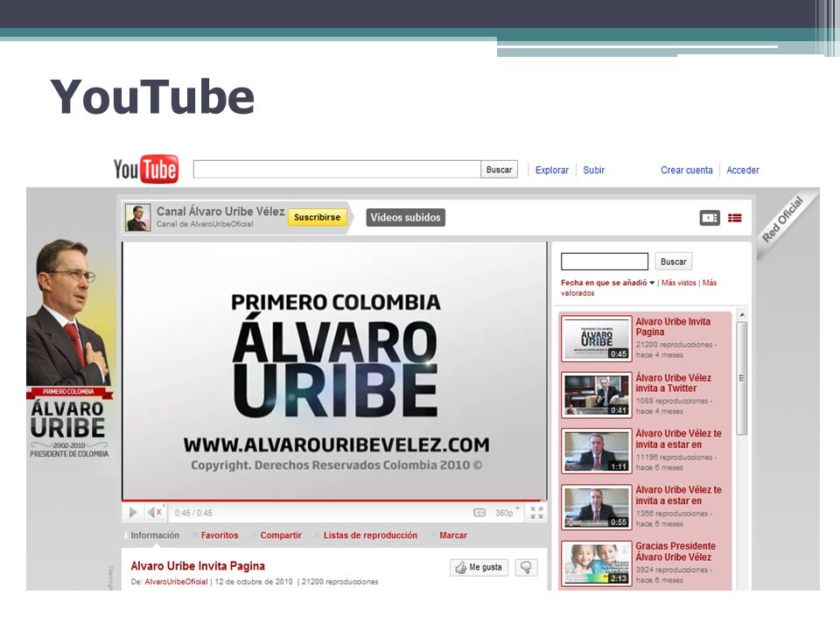840x630 pixels.
Task: Enter fullscreen with the expand icon
Action: click(x=536, y=513)
